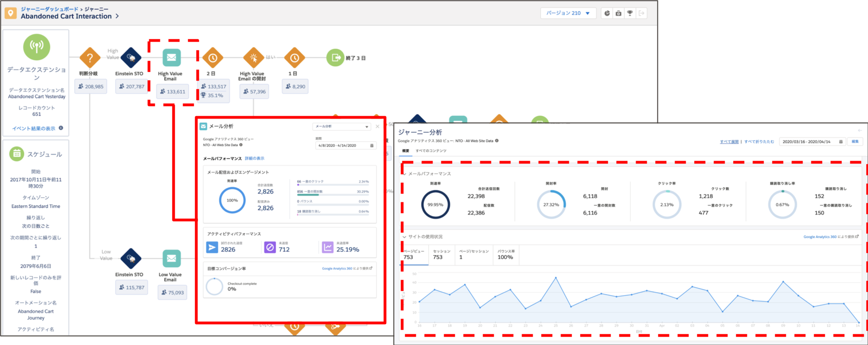Select the Low Value Email activity icon
The height and width of the screenshot is (345, 868).
click(x=171, y=258)
